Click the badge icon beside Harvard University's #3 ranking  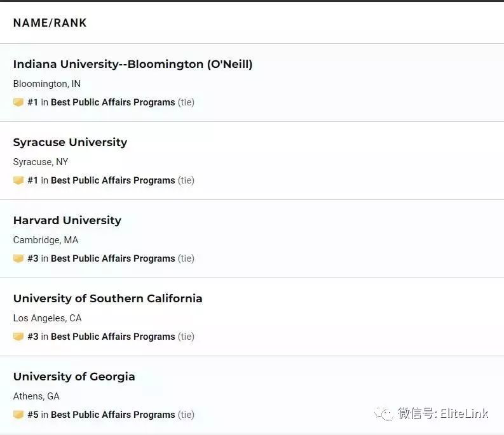point(18,258)
